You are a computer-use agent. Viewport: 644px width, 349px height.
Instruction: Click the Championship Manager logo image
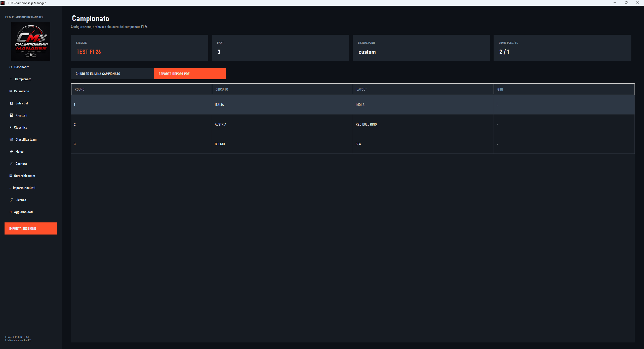(31, 41)
